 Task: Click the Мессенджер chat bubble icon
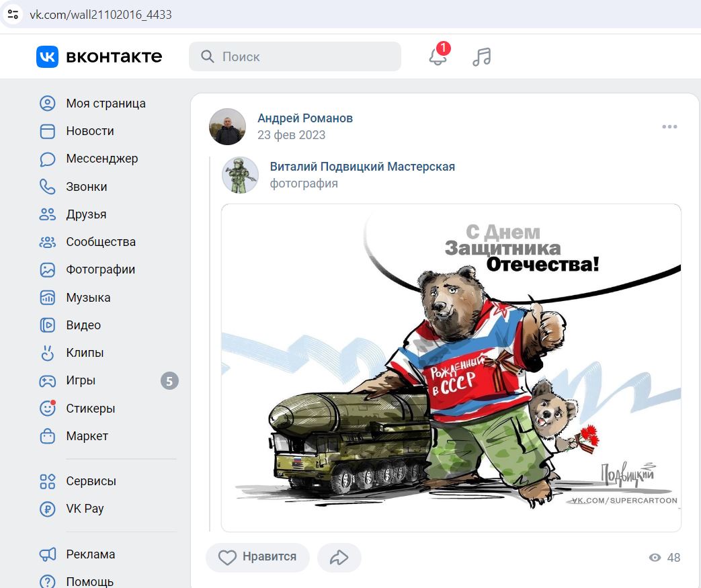[48, 159]
